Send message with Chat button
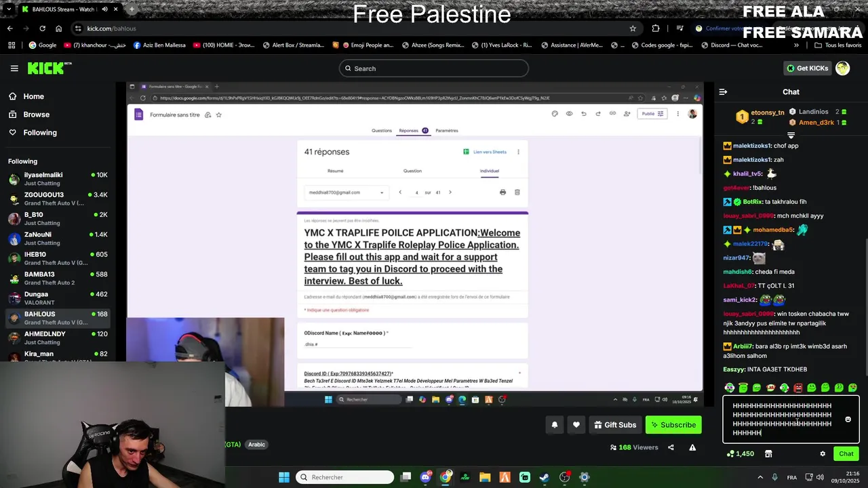The height and width of the screenshot is (488, 868). pyautogui.click(x=846, y=453)
